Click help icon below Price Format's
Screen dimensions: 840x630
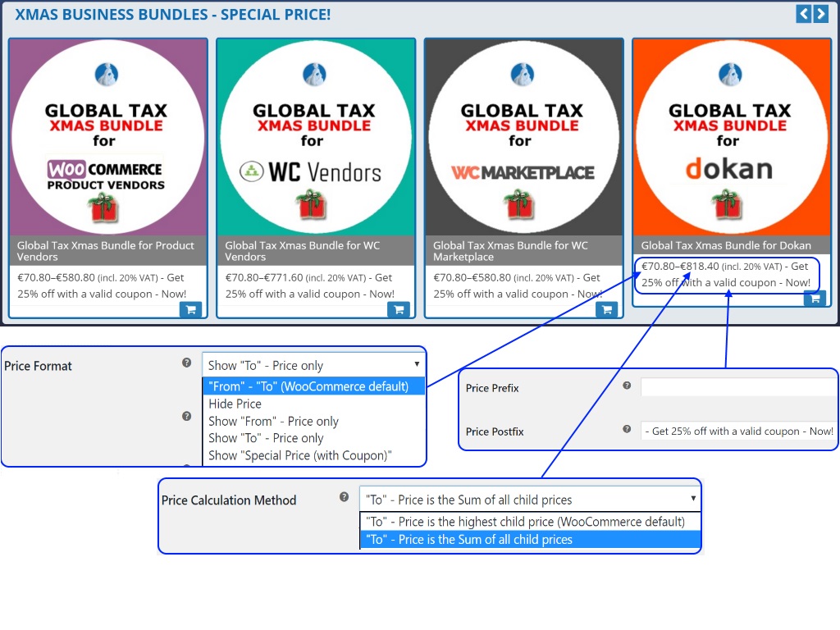click(186, 416)
